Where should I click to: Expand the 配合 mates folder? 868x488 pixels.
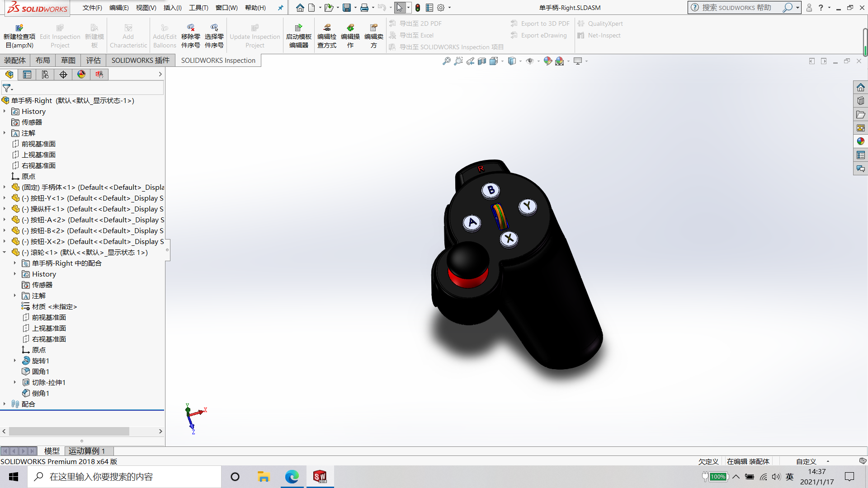tap(5, 404)
